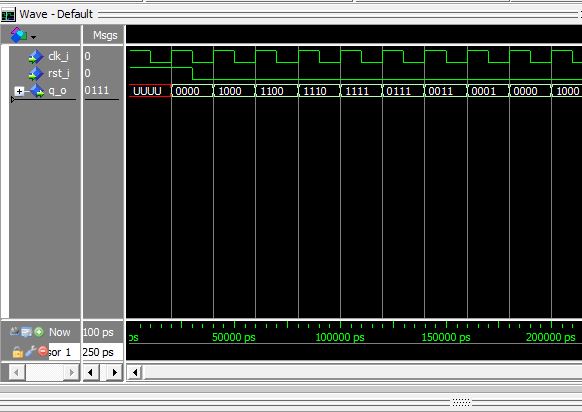Click the names pane scrollbar thumb

click(x=44, y=372)
